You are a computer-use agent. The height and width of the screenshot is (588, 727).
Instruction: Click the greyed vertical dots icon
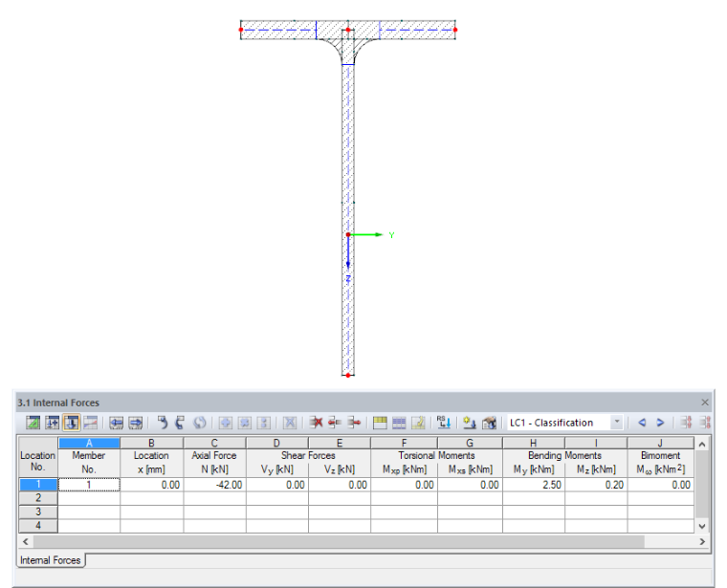[263, 423]
